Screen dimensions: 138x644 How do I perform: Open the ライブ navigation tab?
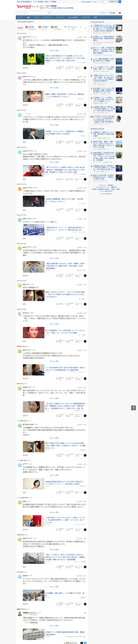(x=37, y=17)
